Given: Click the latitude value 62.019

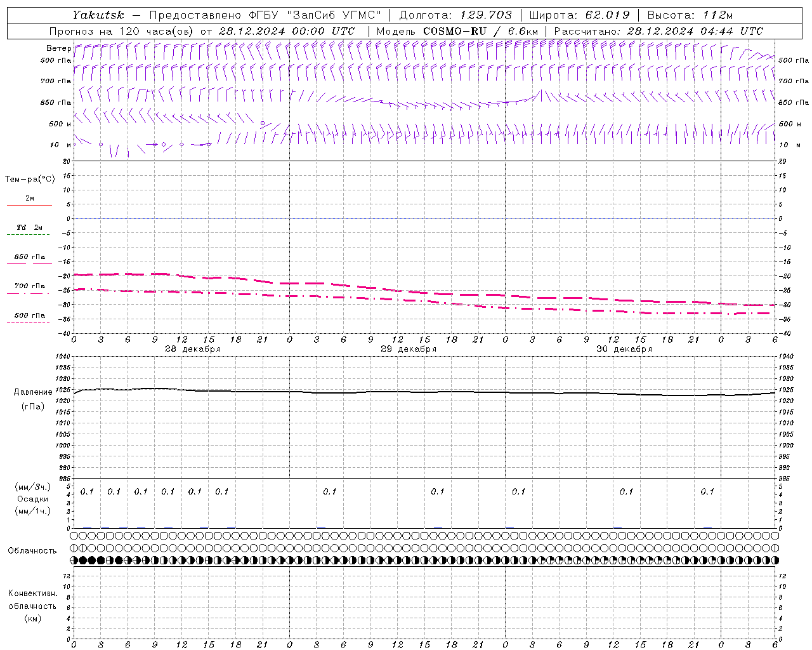Looking at the screenshot, I should coord(607,15).
